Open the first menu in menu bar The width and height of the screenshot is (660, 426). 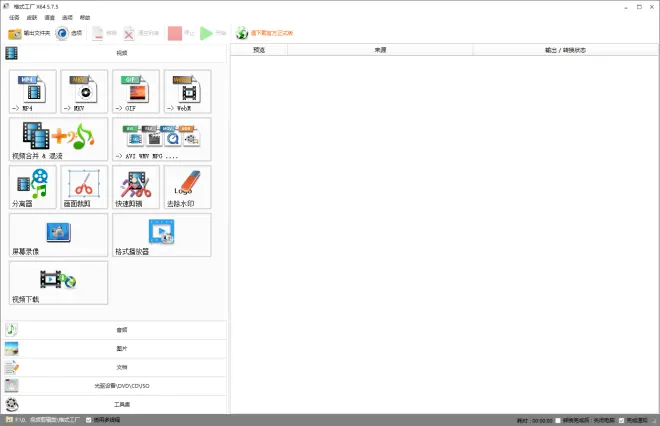[14, 18]
